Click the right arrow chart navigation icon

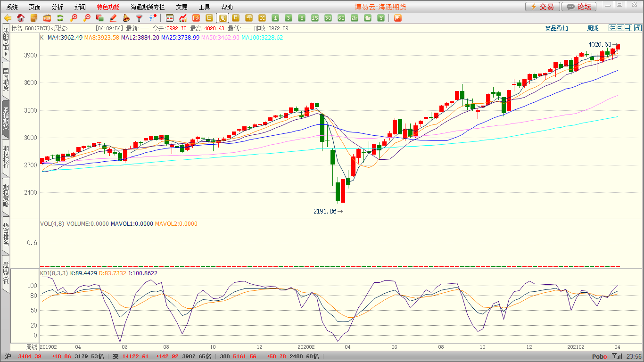(x=620, y=28)
